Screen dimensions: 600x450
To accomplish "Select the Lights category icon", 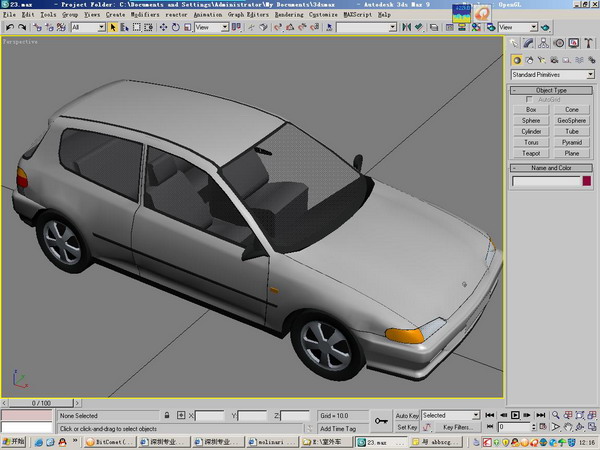I will tap(544, 60).
